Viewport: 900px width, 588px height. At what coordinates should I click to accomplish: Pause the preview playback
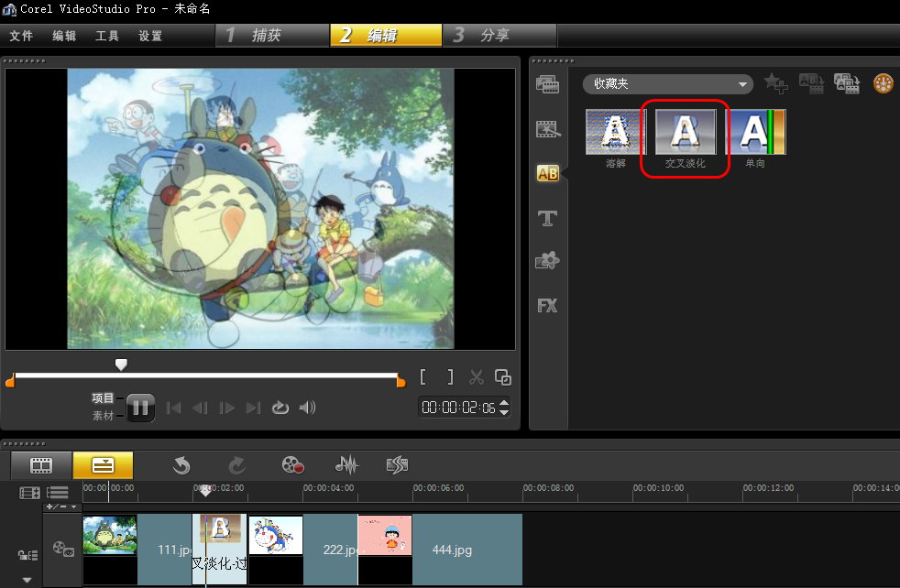click(139, 408)
